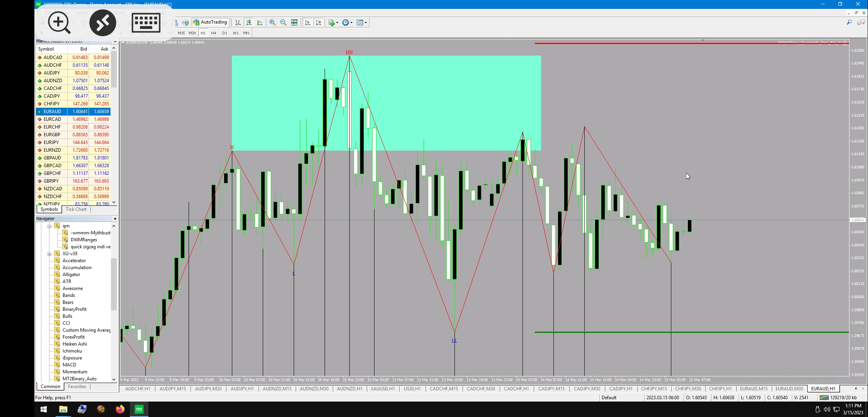Switch chart to line chart mode

click(260, 22)
